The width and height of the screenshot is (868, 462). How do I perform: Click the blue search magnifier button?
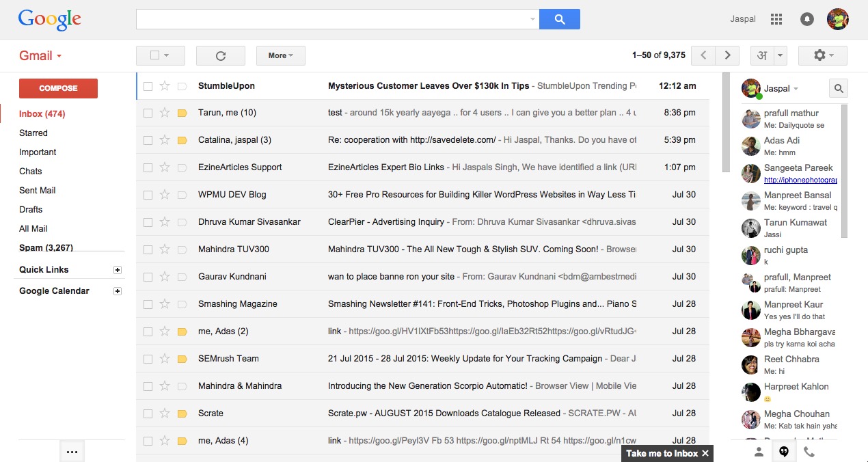click(559, 19)
